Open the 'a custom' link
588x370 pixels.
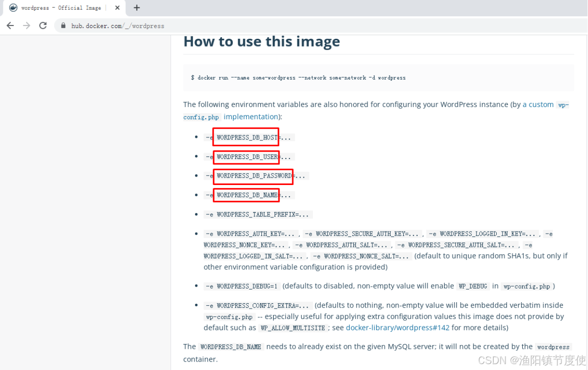tap(538, 105)
